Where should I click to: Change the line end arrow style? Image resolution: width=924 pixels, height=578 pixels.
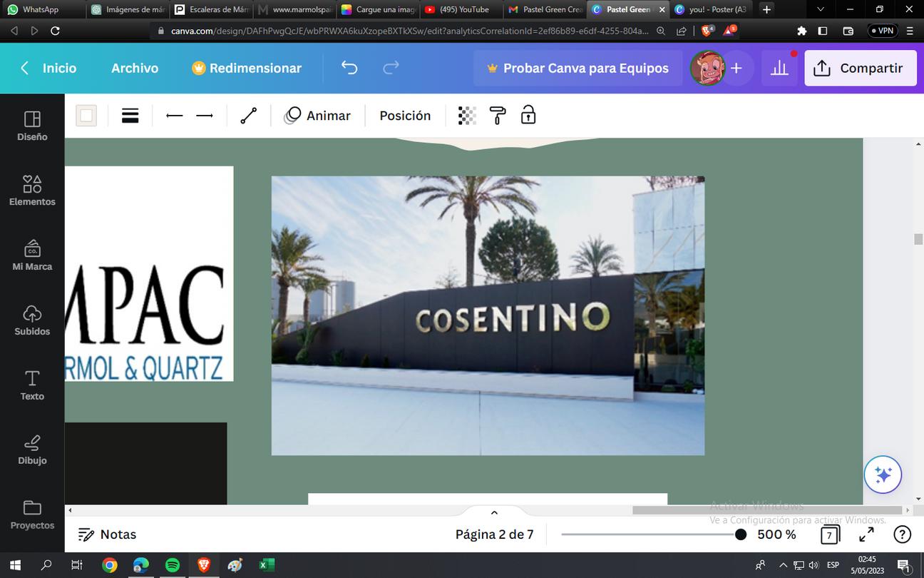point(205,116)
